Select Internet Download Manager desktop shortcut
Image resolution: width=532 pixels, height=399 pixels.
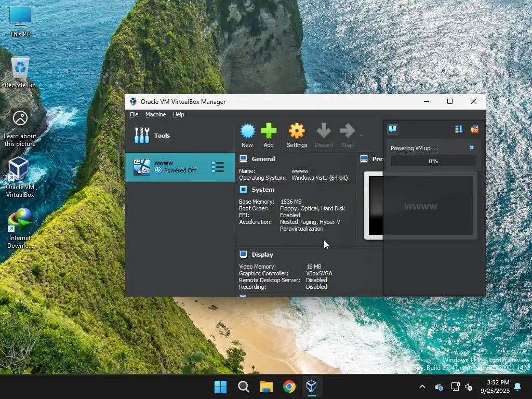click(x=20, y=229)
